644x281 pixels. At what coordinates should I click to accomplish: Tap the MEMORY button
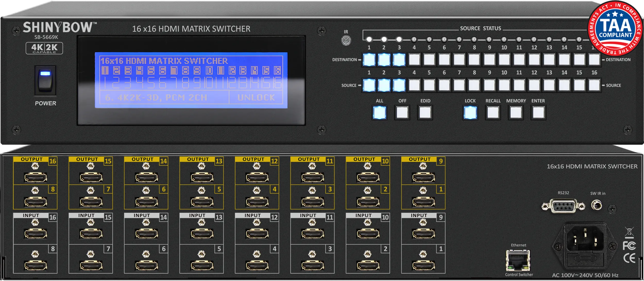click(516, 113)
